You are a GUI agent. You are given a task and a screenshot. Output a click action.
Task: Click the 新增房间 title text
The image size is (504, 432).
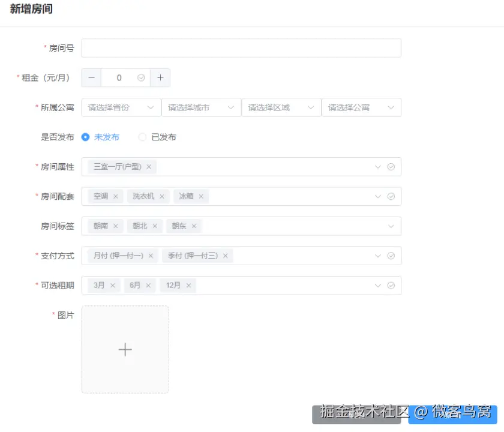(31, 8)
